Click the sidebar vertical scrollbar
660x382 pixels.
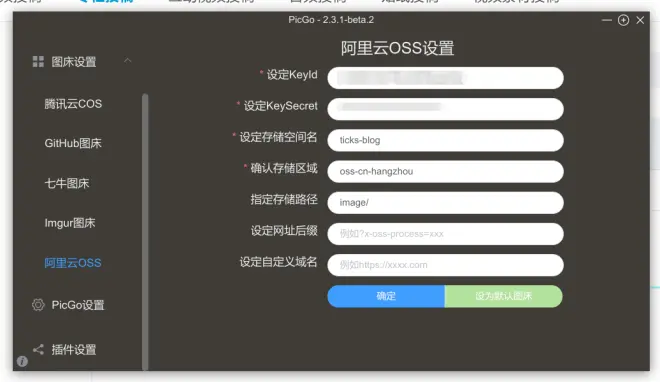145,232
